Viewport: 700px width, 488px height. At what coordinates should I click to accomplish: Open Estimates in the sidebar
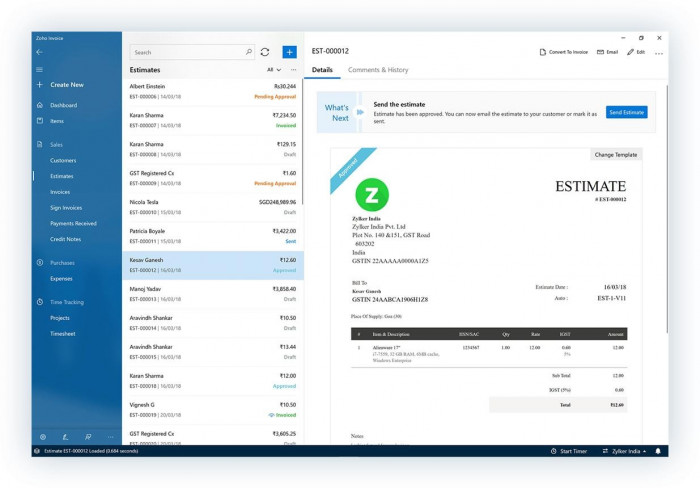pyautogui.click(x=62, y=176)
